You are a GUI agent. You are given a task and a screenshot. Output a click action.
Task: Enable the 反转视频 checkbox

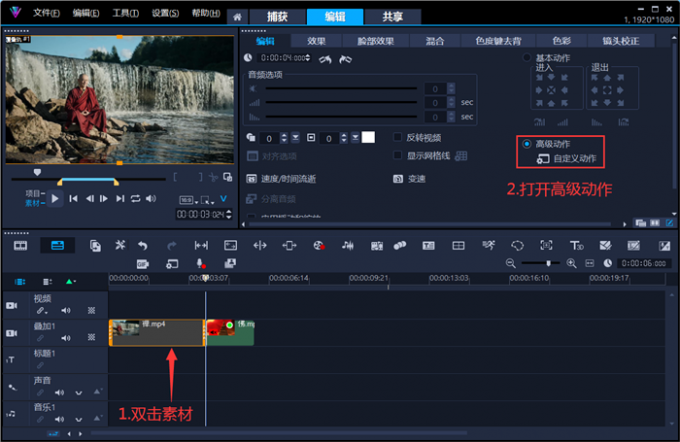tap(397, 137)
